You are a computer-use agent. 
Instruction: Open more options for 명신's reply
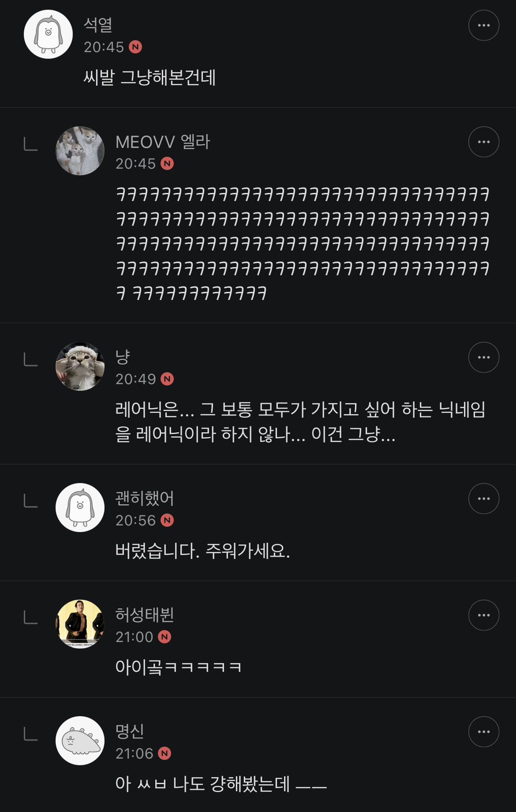pyautogui.click(x=483, y=731)
